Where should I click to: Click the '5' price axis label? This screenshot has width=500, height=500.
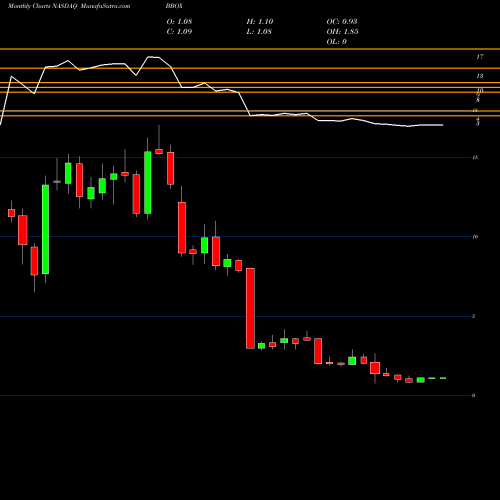point(474,316)
